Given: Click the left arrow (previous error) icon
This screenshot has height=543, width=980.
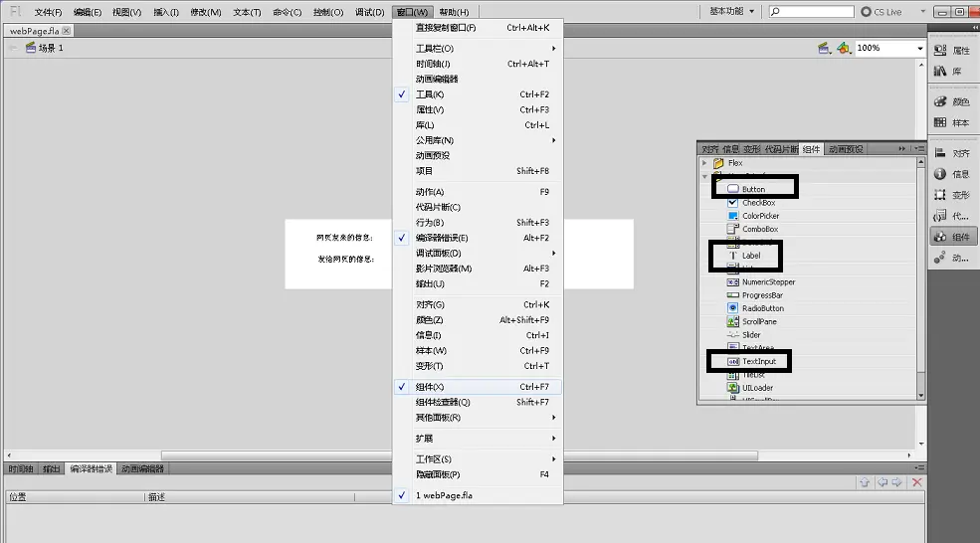Looking at the screenshot, I should click(x=882, y=482).
